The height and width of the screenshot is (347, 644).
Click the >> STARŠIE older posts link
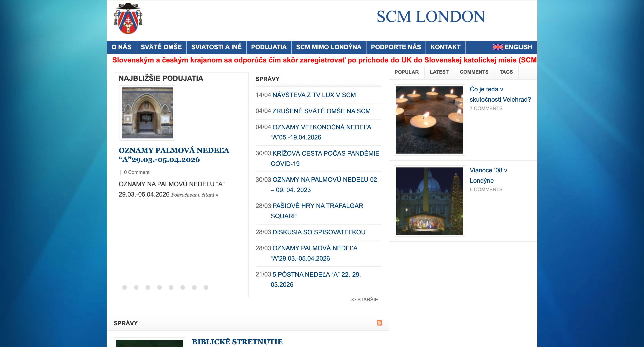[x=364, y=300]
